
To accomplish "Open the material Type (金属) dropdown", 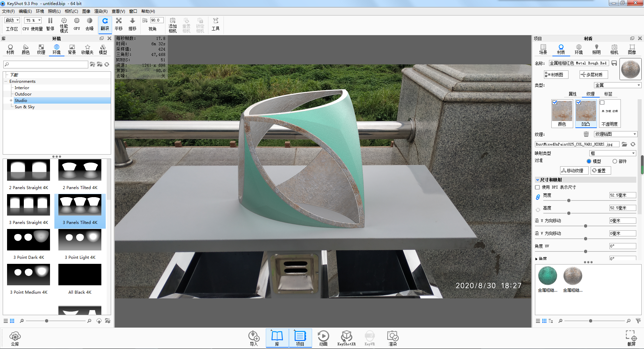I will pos(617,85).
